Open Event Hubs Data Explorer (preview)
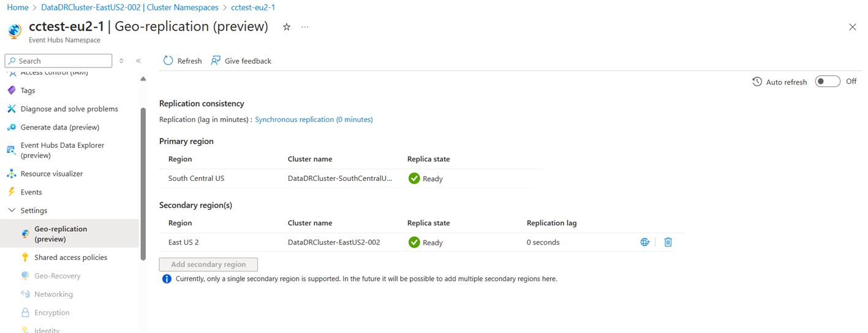 click(x=62, y=150)
